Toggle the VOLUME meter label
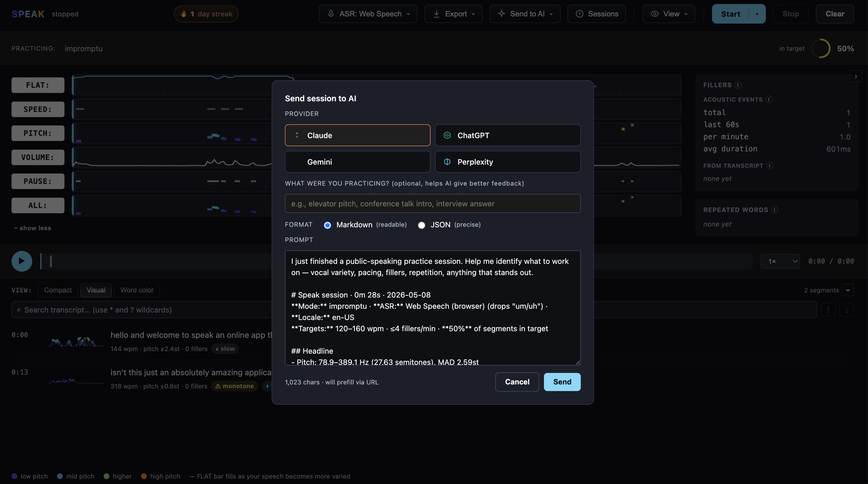 click(38, 157)
